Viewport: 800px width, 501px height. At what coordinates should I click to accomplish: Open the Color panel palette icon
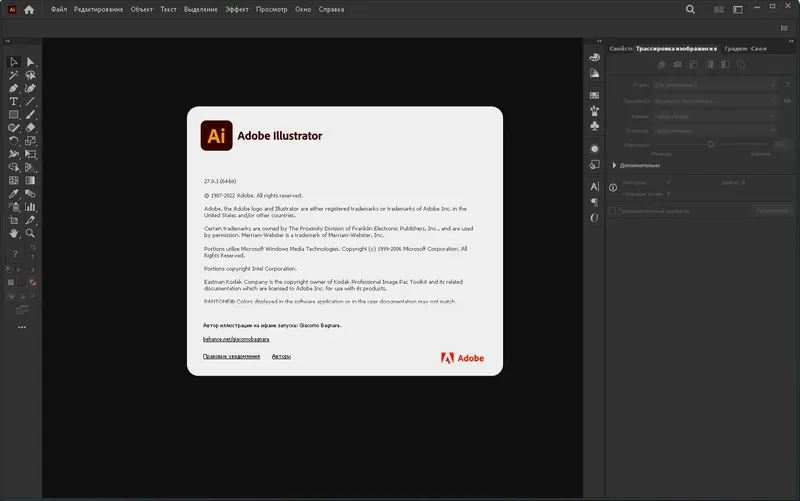594,58
